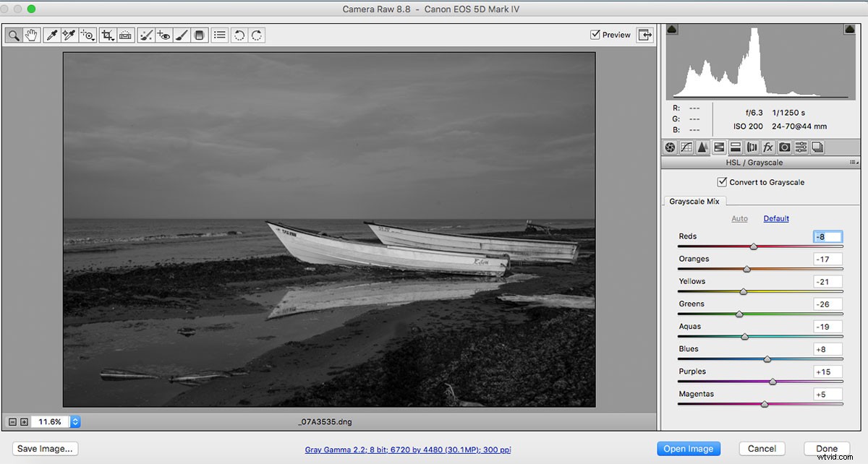The width and height of the screenshot is (868, 464).
Task: Apply the Auto grayscale mix
Action: tap(739, 218)
